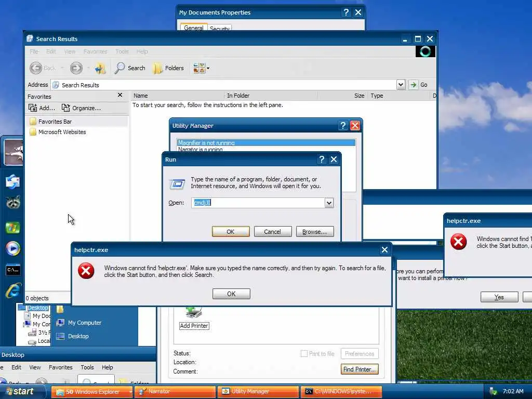Open Favorites menu in Search Results window
The height and width of the screenshot is (399, 532).
coord(96,51)
